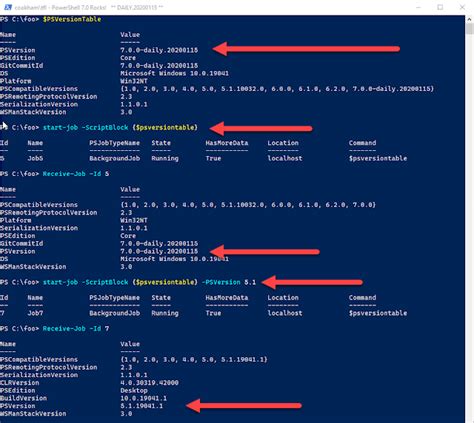
Task: Click the compatible versions list ending 7.0.0}
Action: (x=248, y=205)
